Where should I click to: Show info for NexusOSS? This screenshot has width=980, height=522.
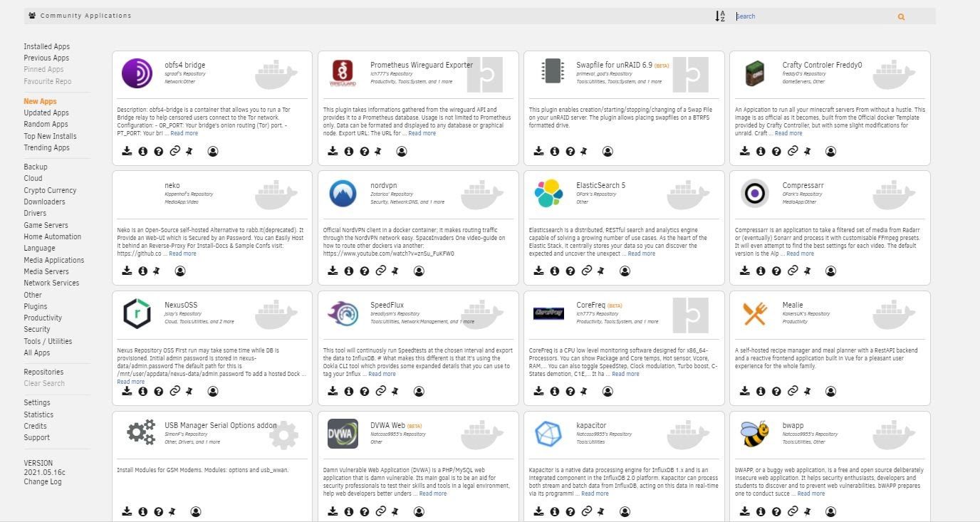(142, 392)
